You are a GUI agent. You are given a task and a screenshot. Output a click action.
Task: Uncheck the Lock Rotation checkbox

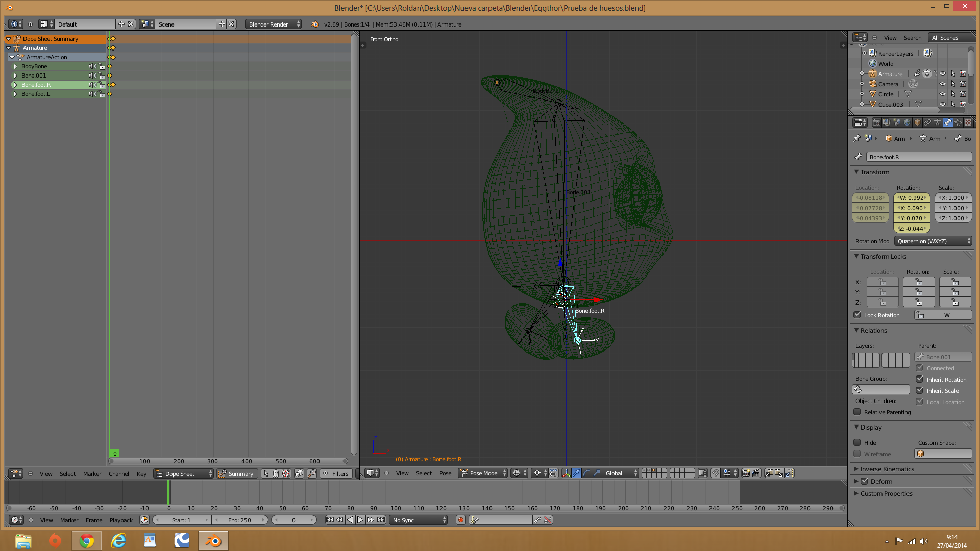pyautogui.click(x=857, y=315)
